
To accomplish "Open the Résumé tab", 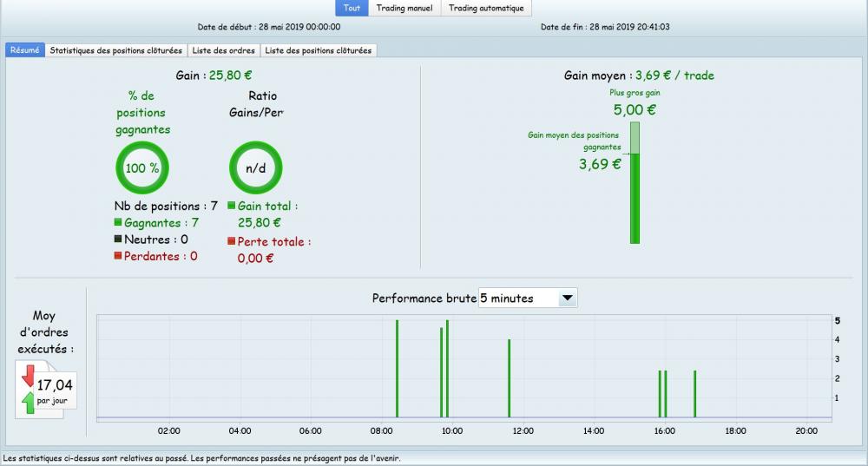I will 25,49.
